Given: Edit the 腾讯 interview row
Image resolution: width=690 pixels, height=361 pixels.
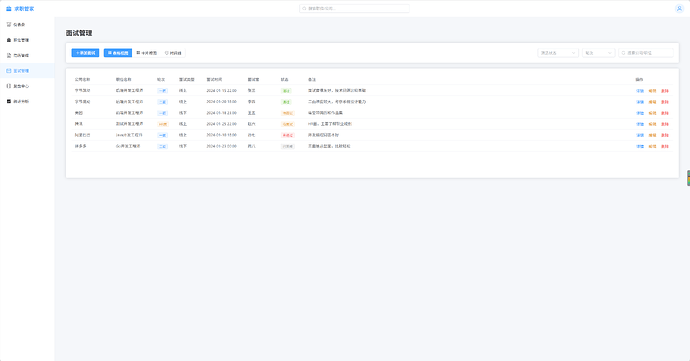Looking at the screenshot, I should coord(652,124).
